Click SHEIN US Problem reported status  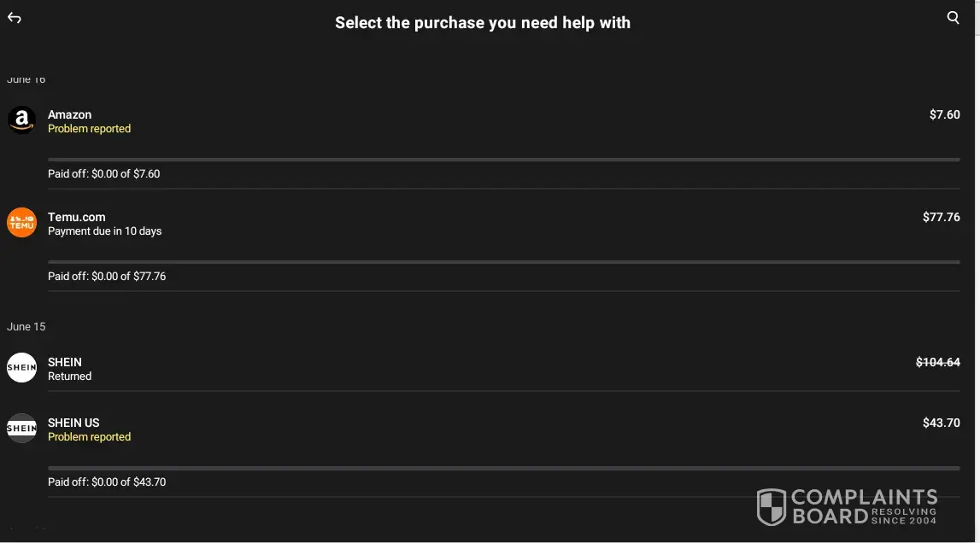pos(89,437)
